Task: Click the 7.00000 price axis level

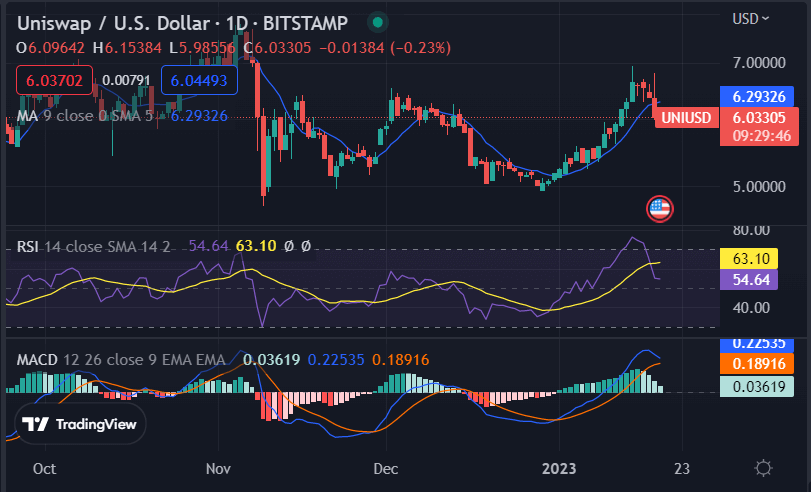Action: pos(759,63)
